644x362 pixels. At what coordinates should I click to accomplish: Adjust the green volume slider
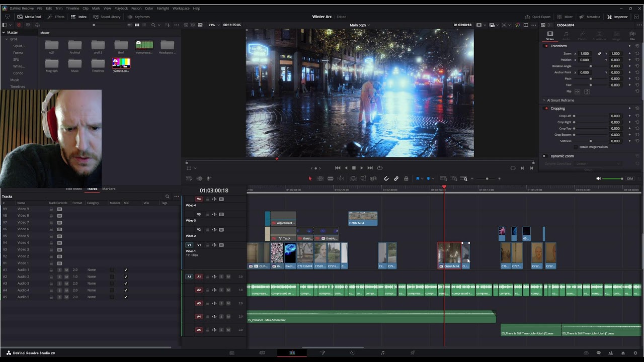tap(612, 178)
